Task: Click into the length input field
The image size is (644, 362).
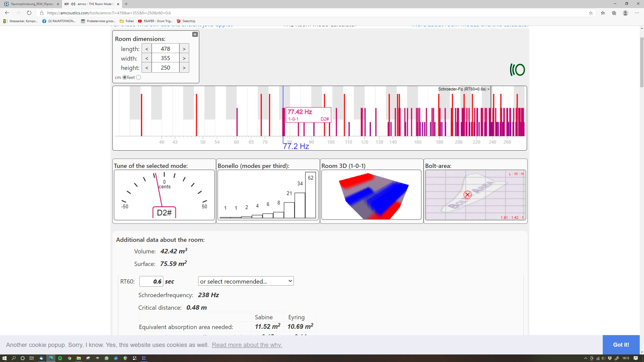Action: 166,49
